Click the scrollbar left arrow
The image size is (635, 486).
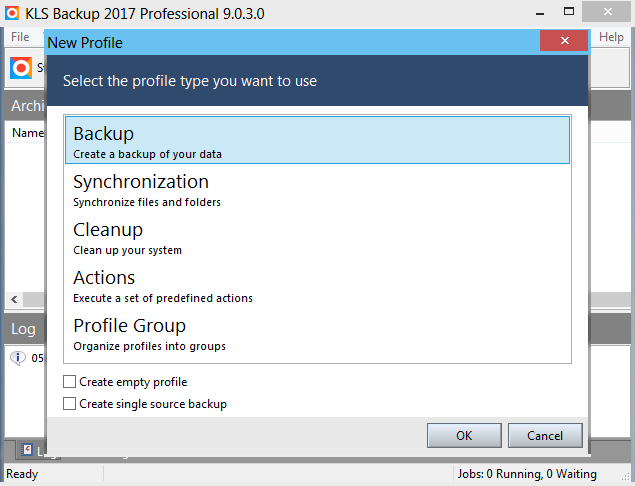tap(14, 299)
